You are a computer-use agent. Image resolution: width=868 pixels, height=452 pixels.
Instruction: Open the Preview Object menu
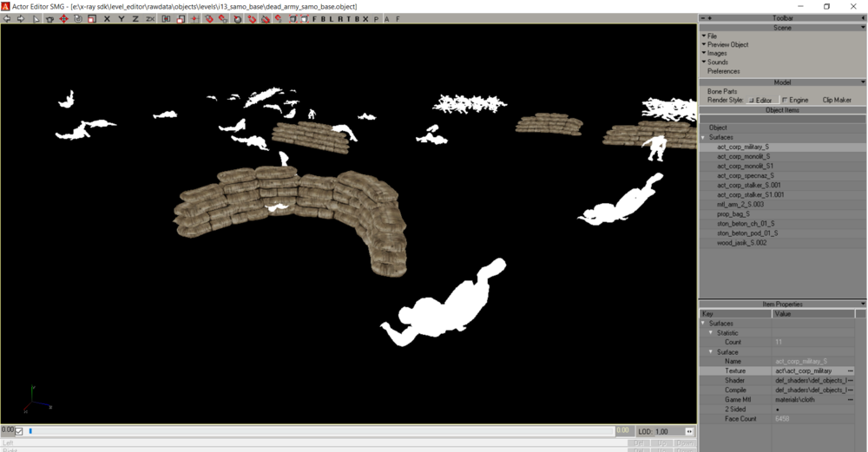[x=727, y=45]
